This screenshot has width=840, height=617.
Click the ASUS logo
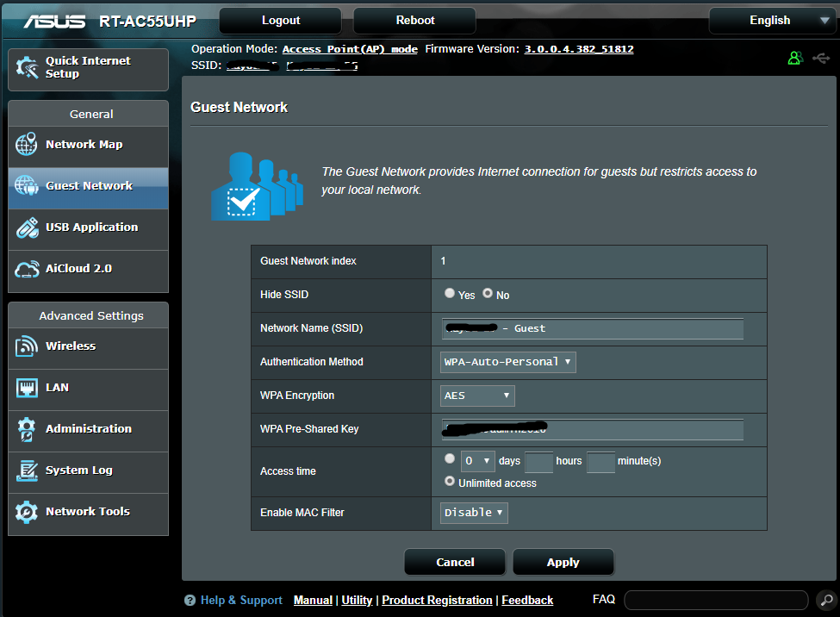[54, 21]
